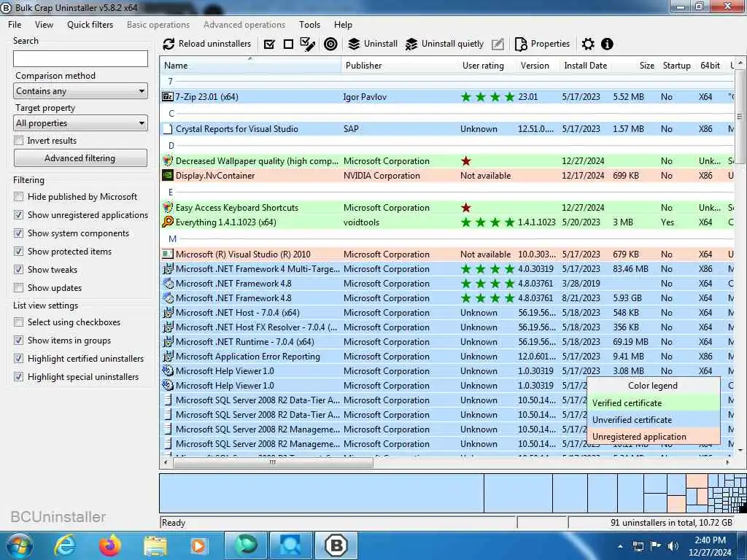The width and height of the screenshot is (747, 560).
Task: Uncheck Show unregistered applications
Action: pos(18,215)
